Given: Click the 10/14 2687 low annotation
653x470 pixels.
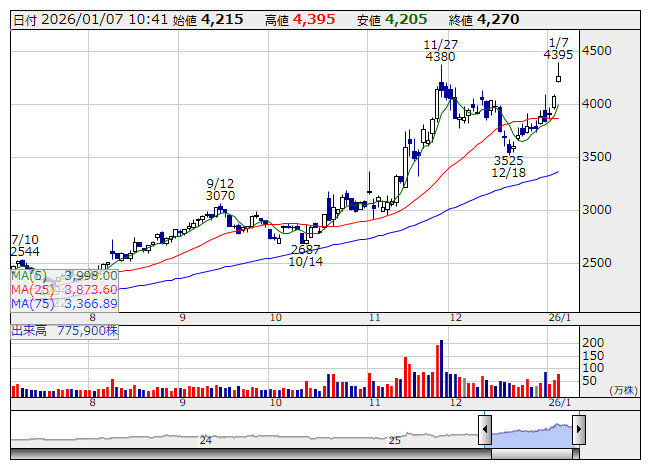Looking at the screenshot, I should pos(304,255).
